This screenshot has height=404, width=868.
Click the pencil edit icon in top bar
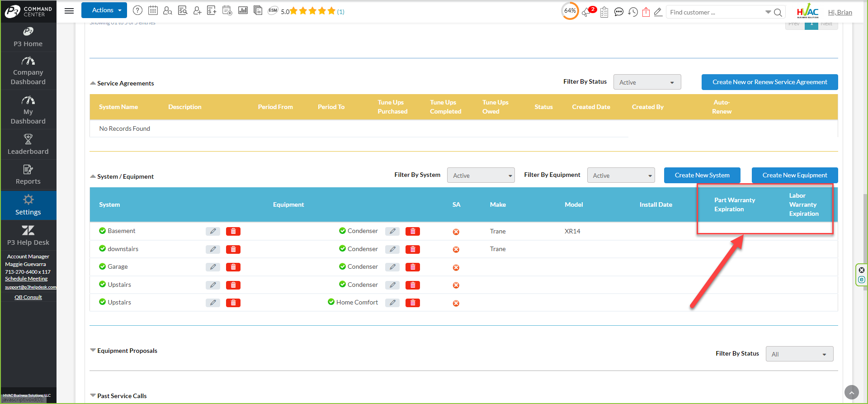[x=658, y=12]
